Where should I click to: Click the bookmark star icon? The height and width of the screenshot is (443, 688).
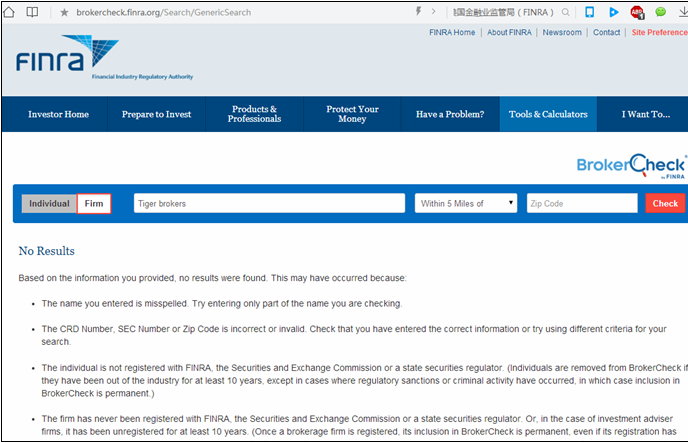64,13
